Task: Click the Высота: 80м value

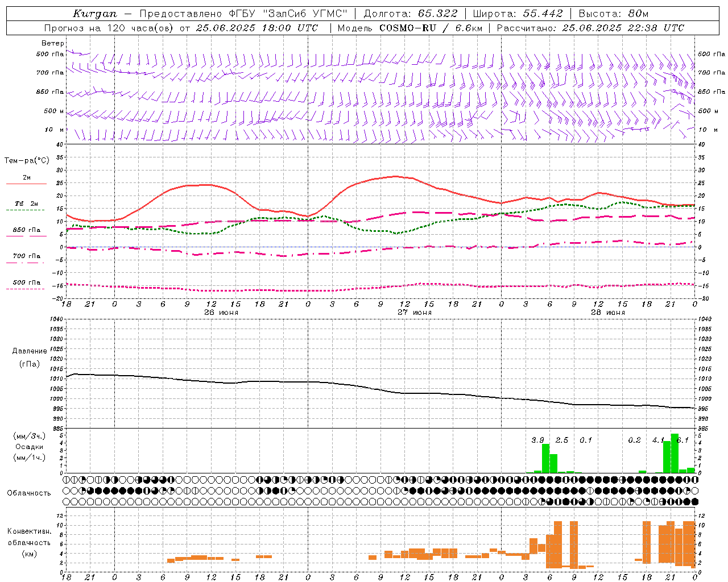Action: tap(613, 14)
